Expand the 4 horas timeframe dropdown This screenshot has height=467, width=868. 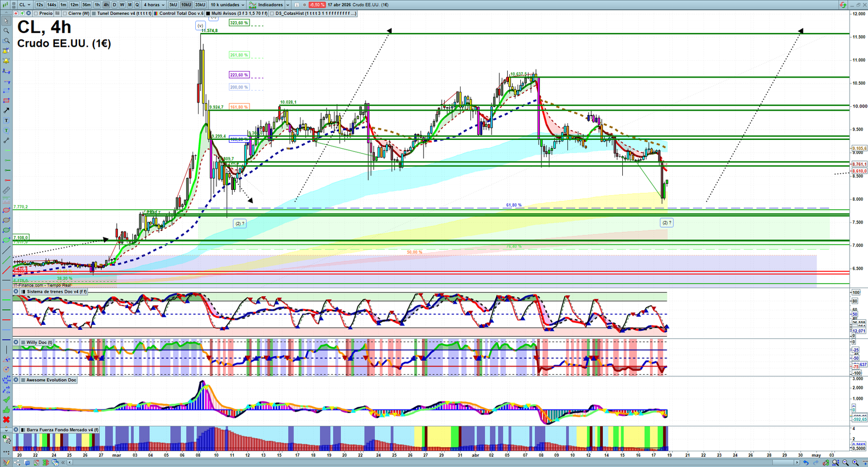(154, 5)
